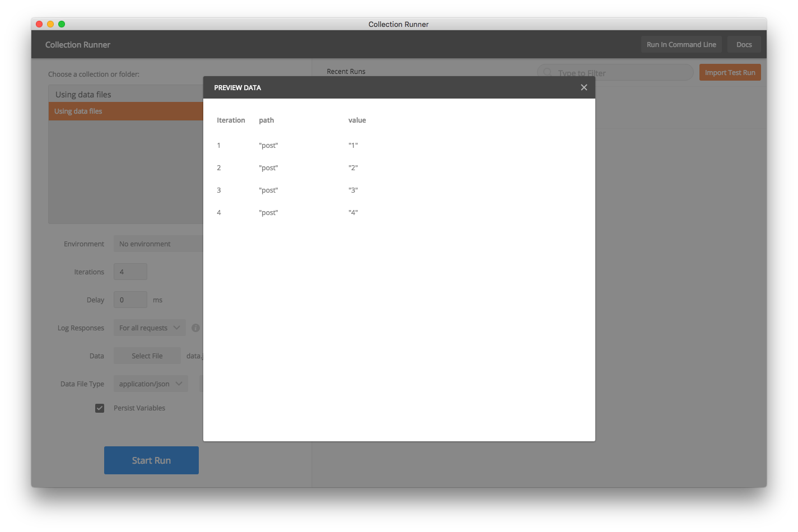The width and height of the screenshot is (798, 532).
Task: Click the value "4" cell
Action: pyautogui.click(x=353, y=213)
